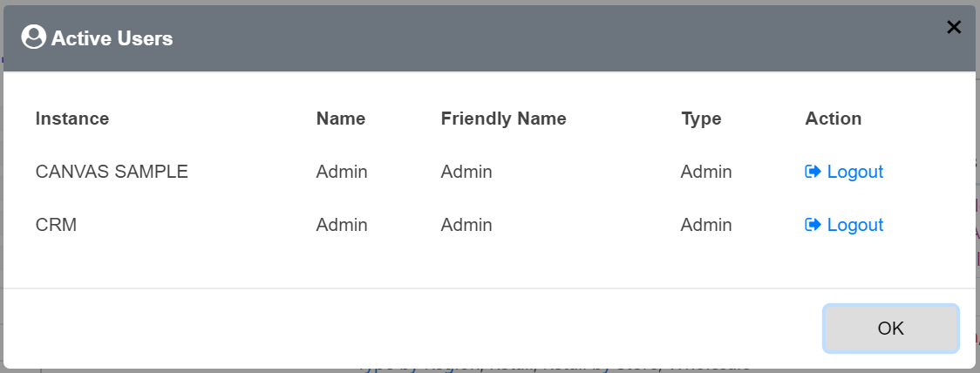The width and height of the screenshot is (980, 373).
Task: Log out the CANVAS SAMPLE instance via Logout text
Action: click(x=854, y=172)
